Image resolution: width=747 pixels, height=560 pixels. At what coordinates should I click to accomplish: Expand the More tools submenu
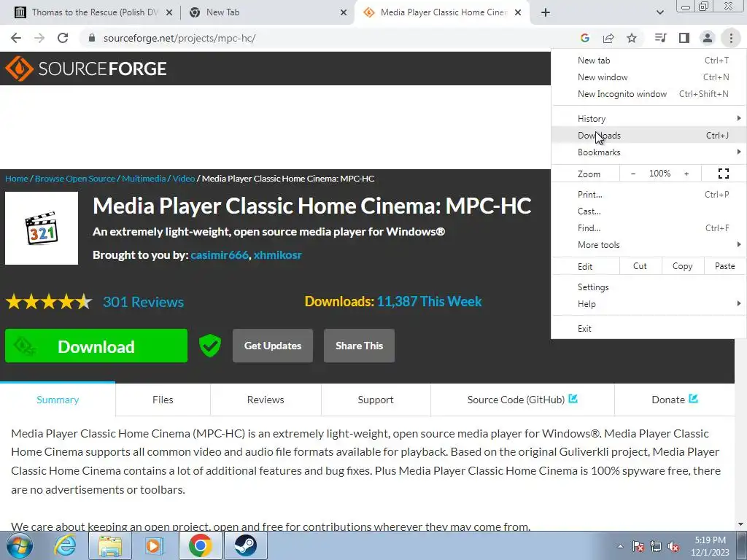649,245
